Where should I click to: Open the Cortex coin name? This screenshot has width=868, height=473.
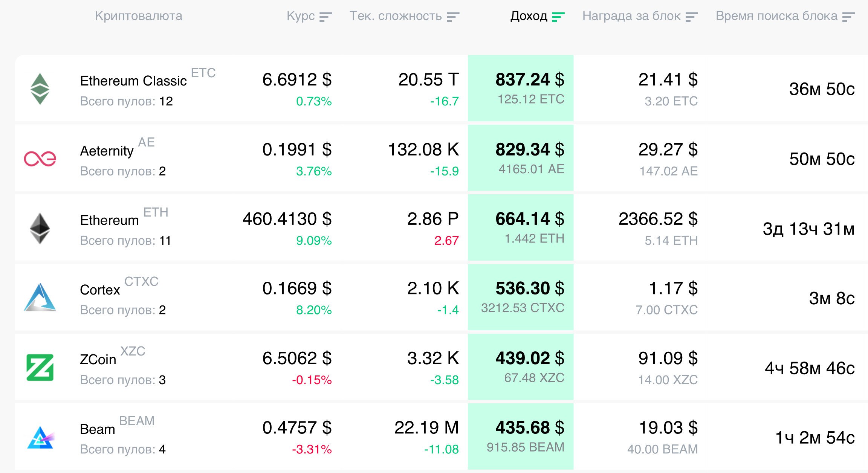point(100,290)
